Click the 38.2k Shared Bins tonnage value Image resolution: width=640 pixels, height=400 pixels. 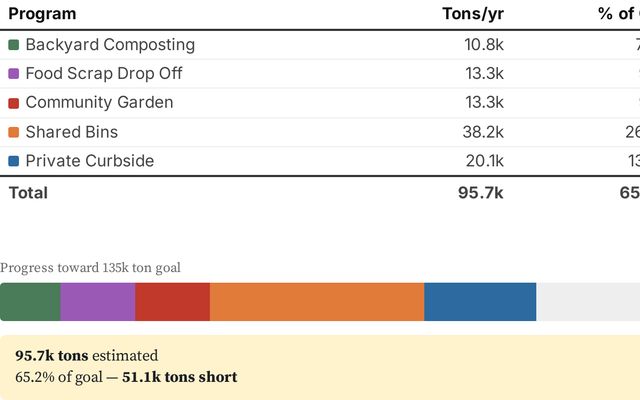pos(484,132)
